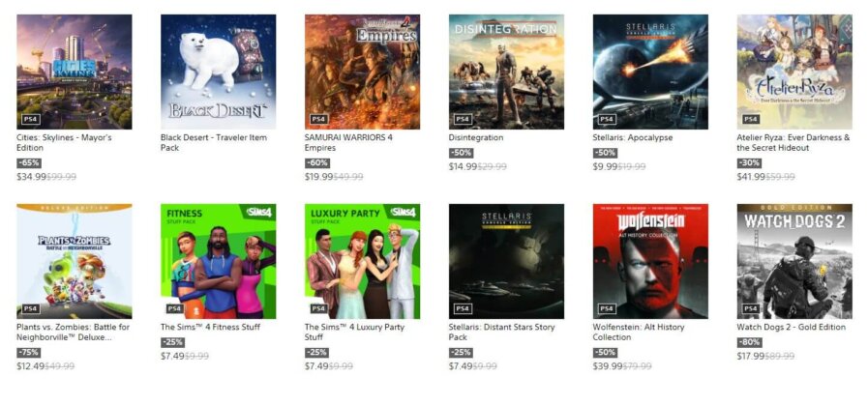This screenshot has width=868, height=406.
Task: Click the Disintegration game cover art
Action: click(506, 72)
